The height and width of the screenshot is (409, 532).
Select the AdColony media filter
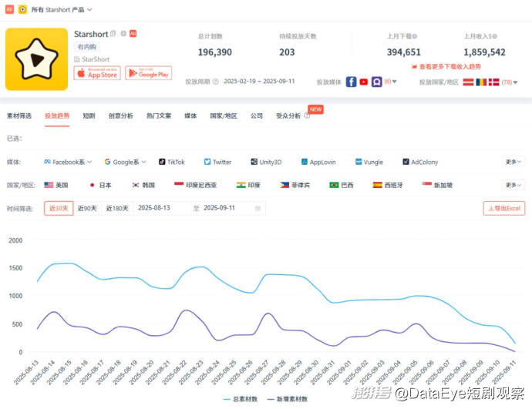[420, 163]
